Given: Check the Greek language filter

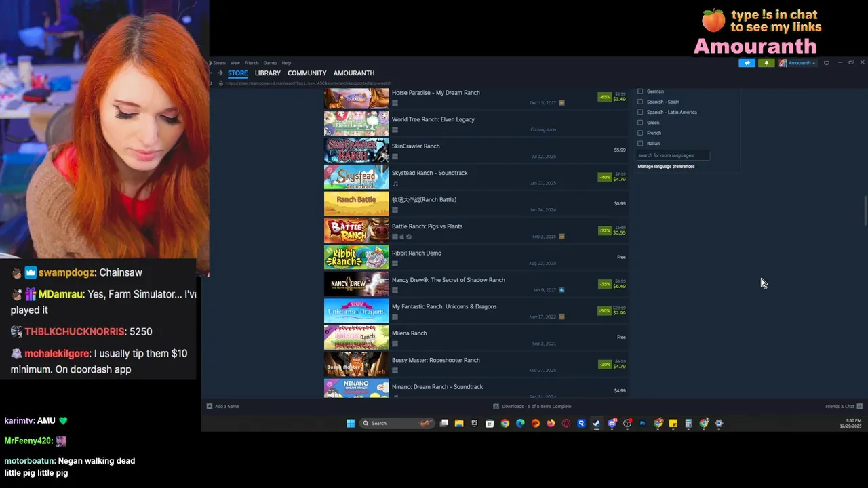Looking at the screenshot, I should pyautogui.click(x=640, y=123).
